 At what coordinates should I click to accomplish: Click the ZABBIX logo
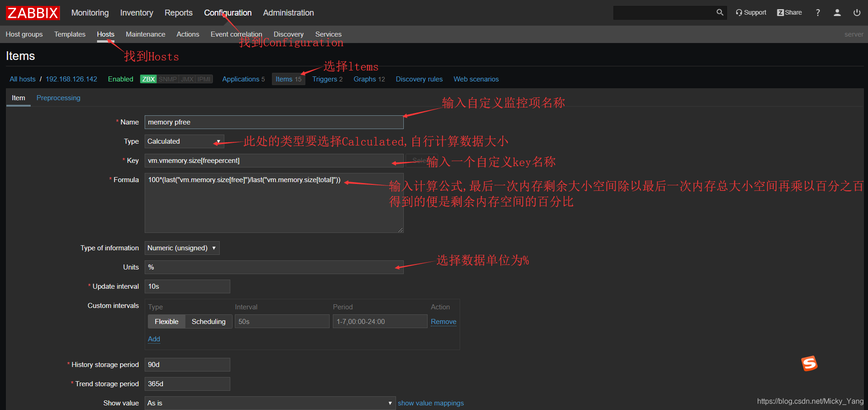33,13
